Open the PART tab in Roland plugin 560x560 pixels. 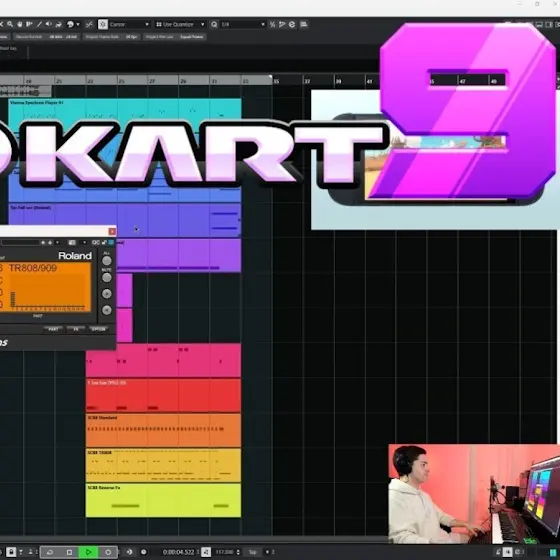[54, 329]
